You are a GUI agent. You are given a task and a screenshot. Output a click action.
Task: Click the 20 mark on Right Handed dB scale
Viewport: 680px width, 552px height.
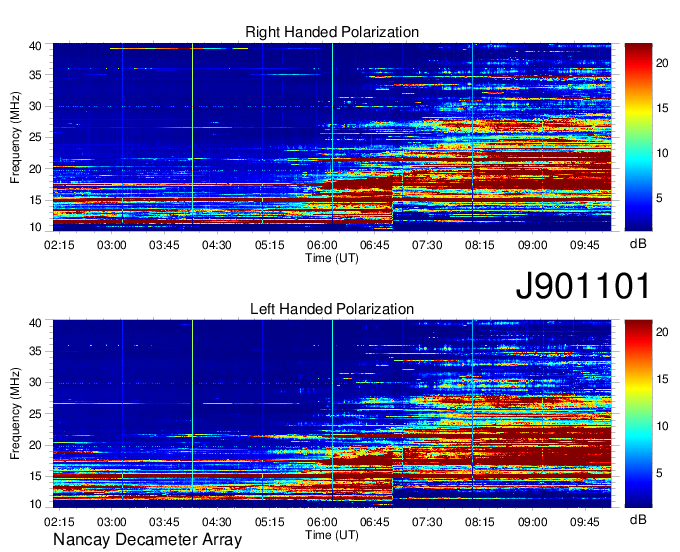pyautogui.click(x=662, y=63)
